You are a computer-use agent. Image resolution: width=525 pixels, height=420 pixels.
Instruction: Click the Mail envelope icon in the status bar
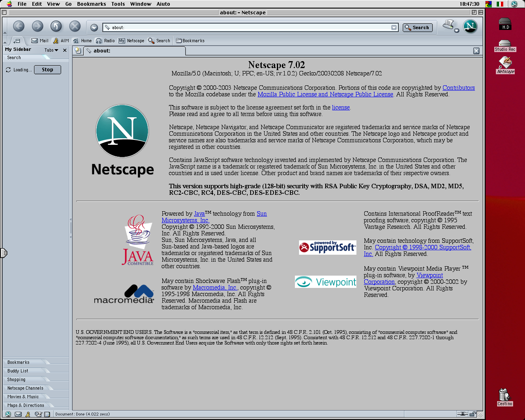18,414
